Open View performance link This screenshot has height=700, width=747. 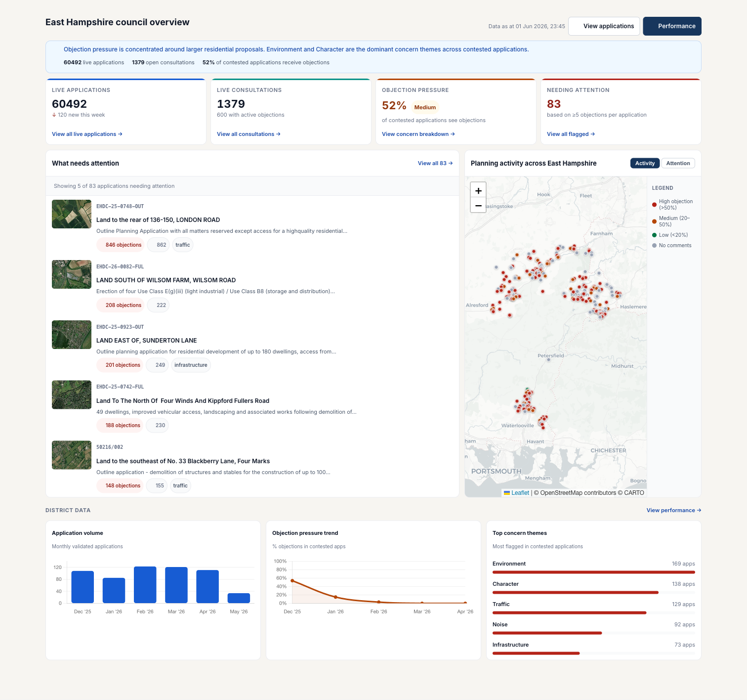click(674, 510)
